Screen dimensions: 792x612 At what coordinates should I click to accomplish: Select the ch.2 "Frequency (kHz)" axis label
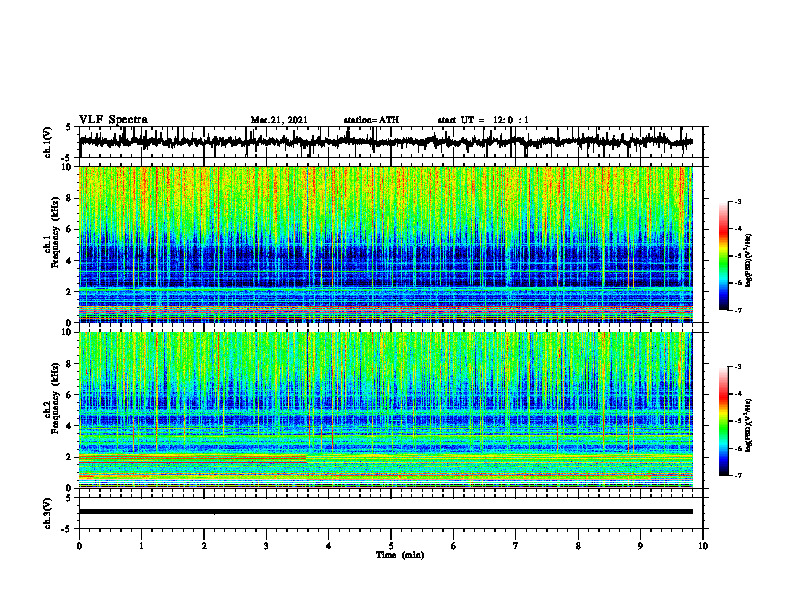(x=55, y=398)
